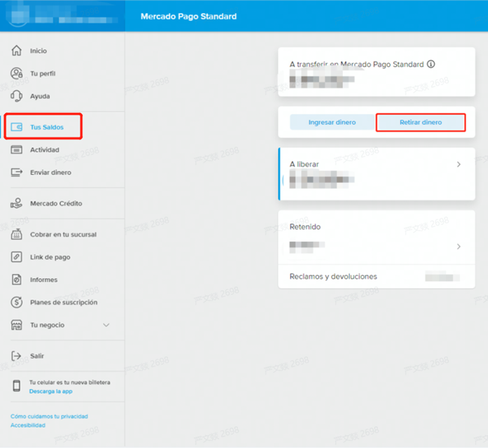
Task: Open the Retenido details chevron
Action: (x=459, y=247)
